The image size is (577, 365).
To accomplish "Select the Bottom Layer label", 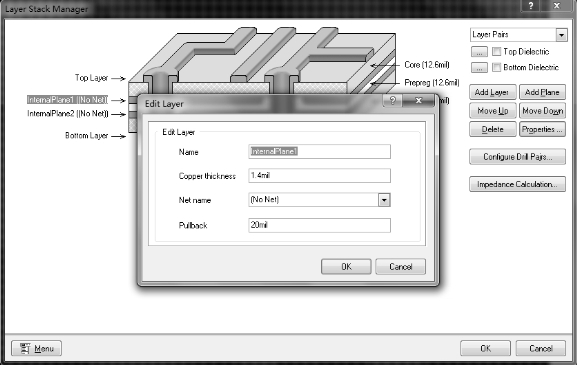I will tap(86, 135).
